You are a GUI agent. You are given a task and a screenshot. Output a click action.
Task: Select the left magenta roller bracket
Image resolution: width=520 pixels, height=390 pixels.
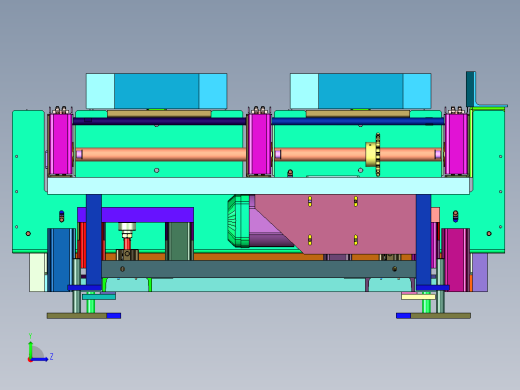(x=61, y=144)
